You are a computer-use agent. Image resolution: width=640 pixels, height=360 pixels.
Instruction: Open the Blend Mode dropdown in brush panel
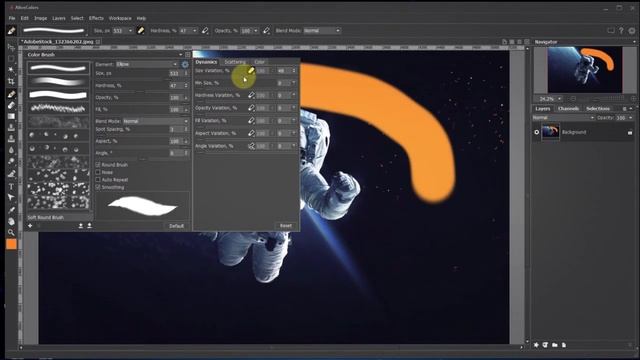coord(156,121)
